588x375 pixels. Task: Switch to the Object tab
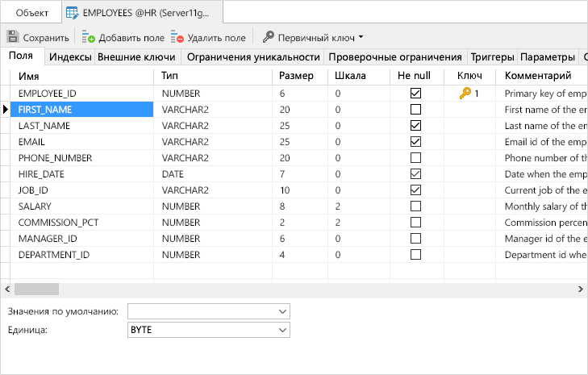tap(32, 14)
